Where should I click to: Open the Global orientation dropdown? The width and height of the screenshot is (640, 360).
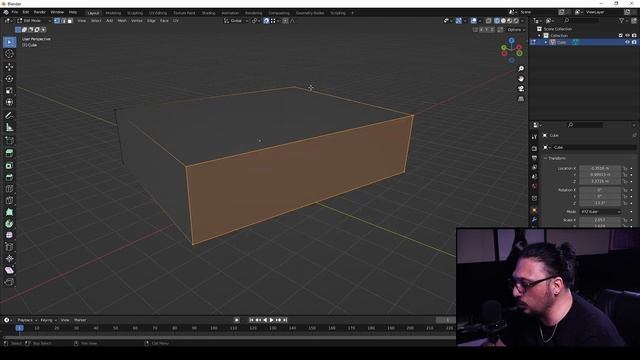[x=236, y=20]
